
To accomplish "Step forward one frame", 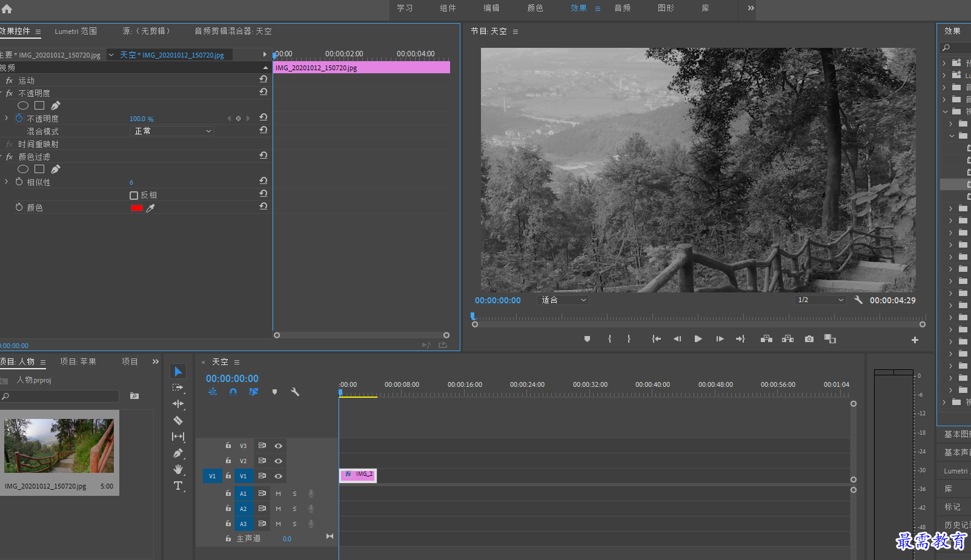I will (x=720, y=339).
